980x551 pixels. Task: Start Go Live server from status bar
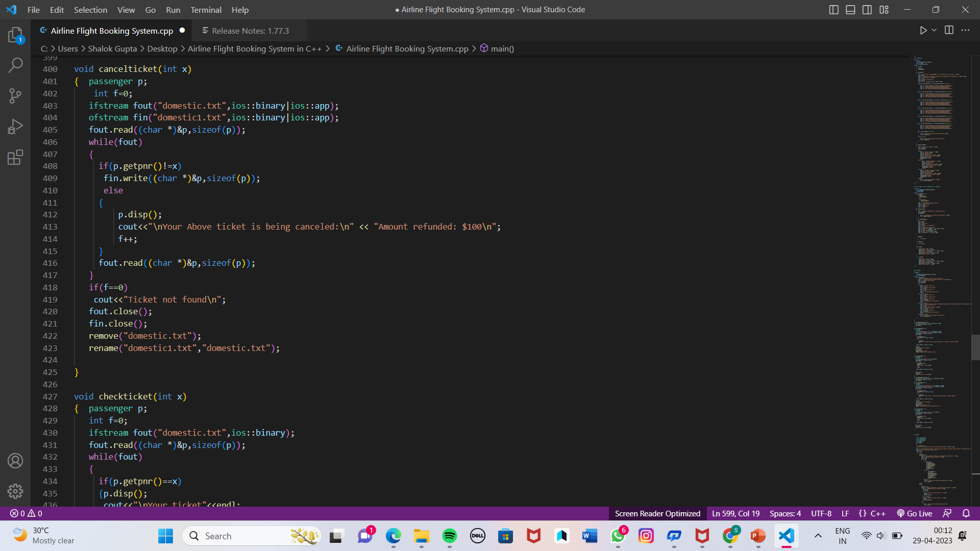point(914,513)
